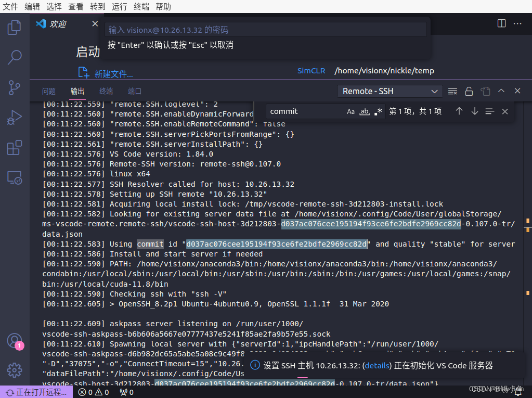Open the Extensions view
This screenshot has height=398, width=532.
click(x=14, y=148)
